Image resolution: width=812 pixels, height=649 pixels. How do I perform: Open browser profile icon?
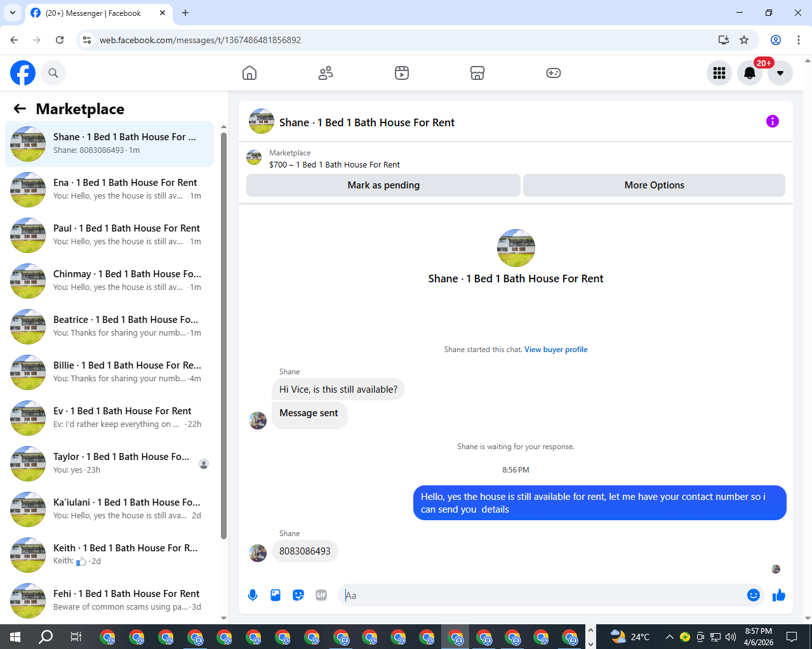click(x=776, y=40)
